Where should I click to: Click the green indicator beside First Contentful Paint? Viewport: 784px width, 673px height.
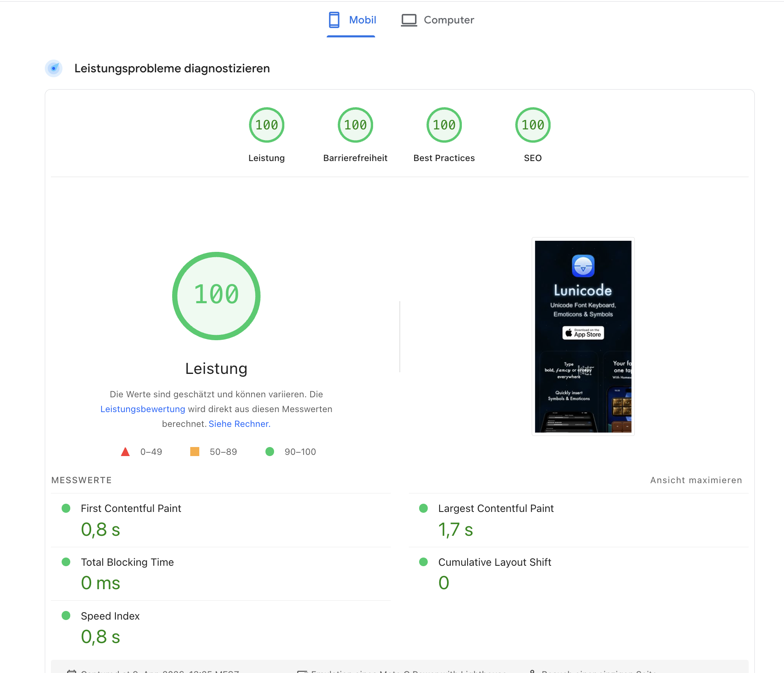[66, 508]
